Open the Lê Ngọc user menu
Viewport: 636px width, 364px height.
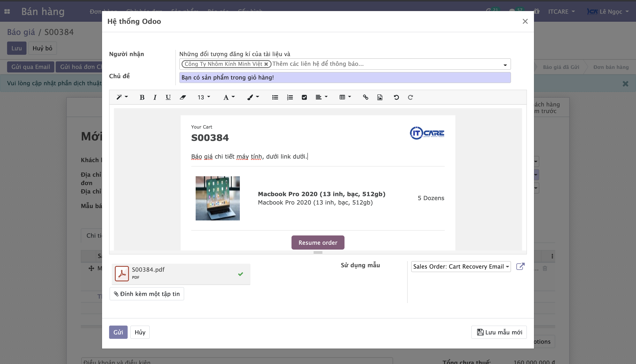pos(608,11)
